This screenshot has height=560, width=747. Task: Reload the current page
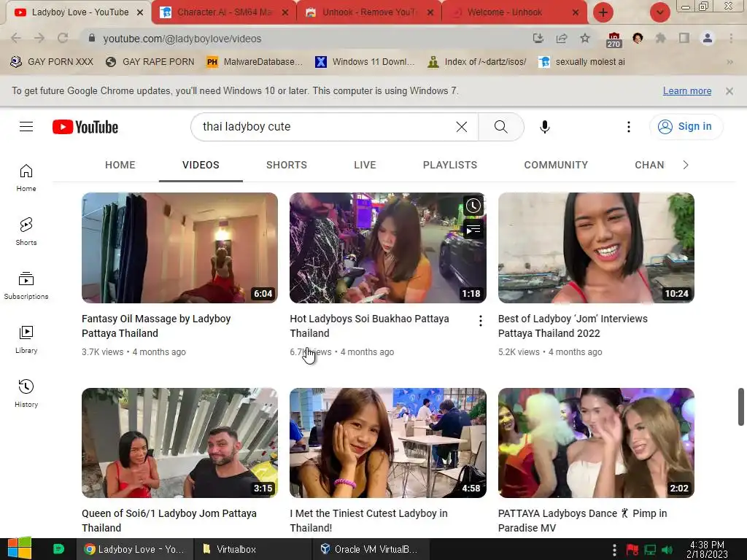(x=63, y=38)
